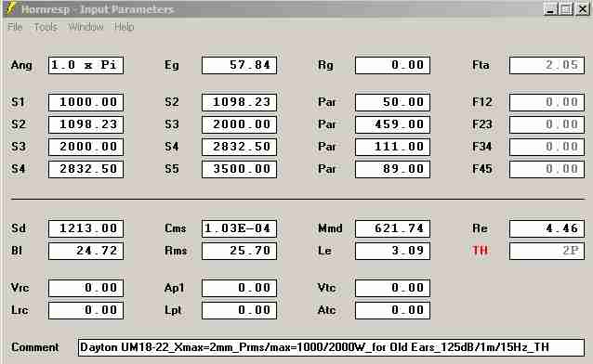Click the F34 input field

(x=547, y=147)
